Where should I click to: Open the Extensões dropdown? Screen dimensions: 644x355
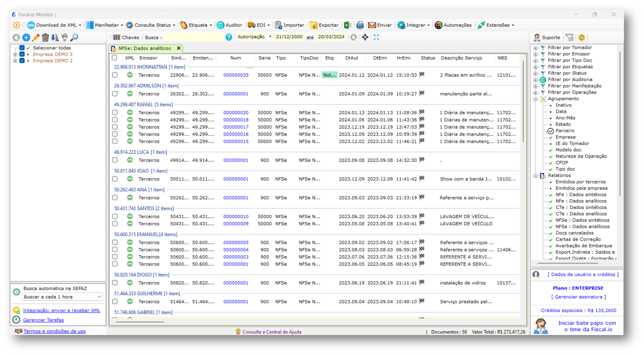496,25
